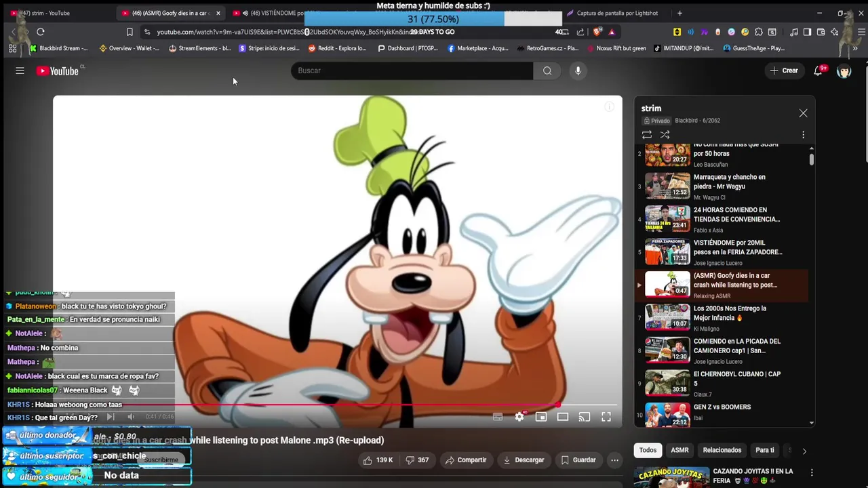The width and height of the screenshot is (868, 488).
Task: Open more actions ellipsis under video
Action: (614, 460)
